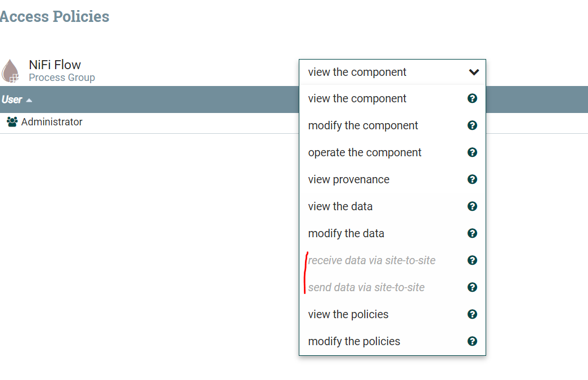This screenshot has width=588, height=380.
Task: Open help for receive data via site-to-site
Action: point(472,260)
